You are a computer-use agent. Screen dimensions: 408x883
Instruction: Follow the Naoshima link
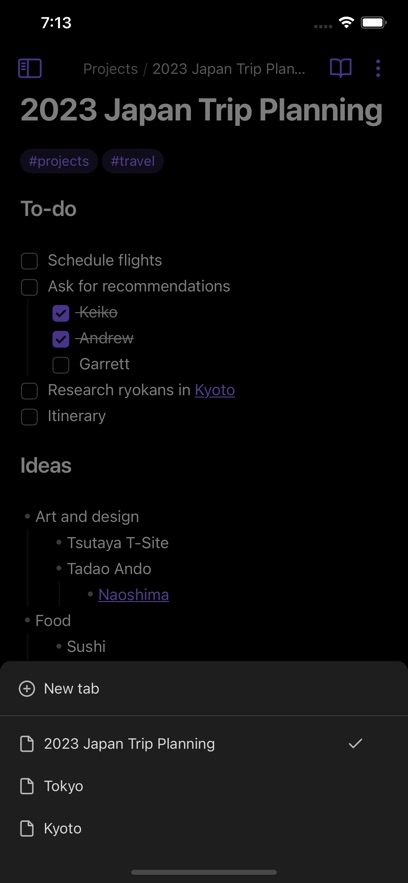[x=133, y=595]
